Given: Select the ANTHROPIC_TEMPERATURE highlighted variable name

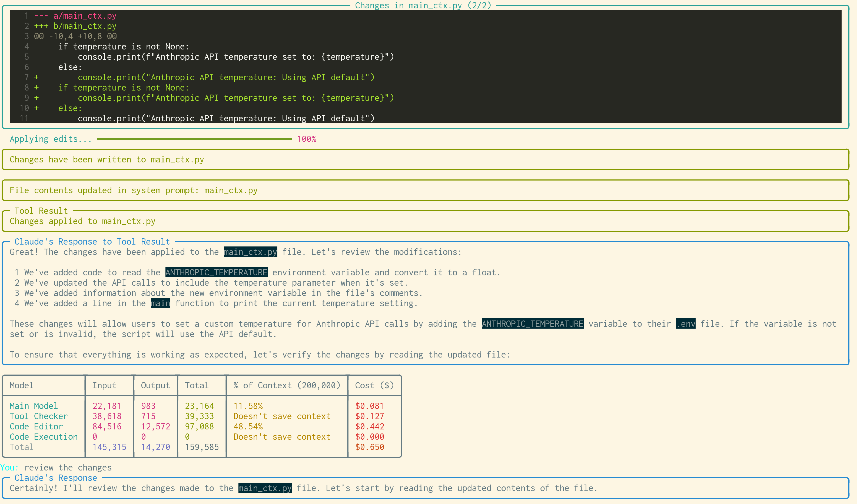Looking at the screenshot, I should [x=216, y=272].
